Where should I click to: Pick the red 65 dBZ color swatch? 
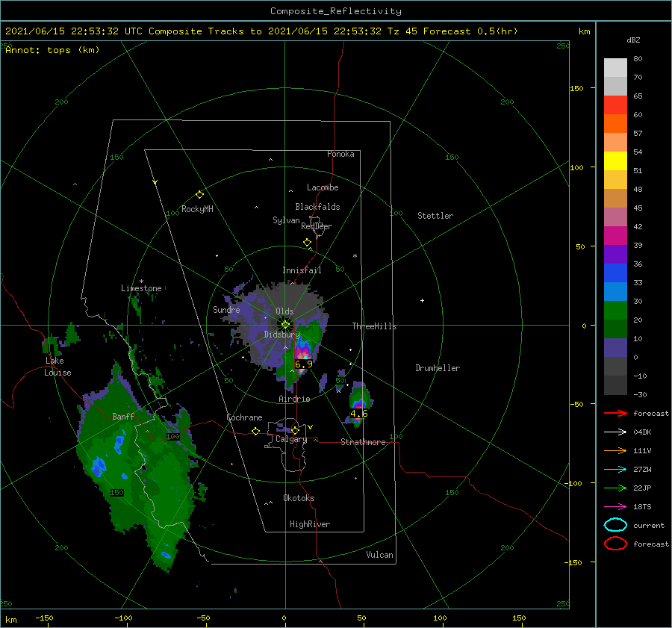[x=615, y=105]
